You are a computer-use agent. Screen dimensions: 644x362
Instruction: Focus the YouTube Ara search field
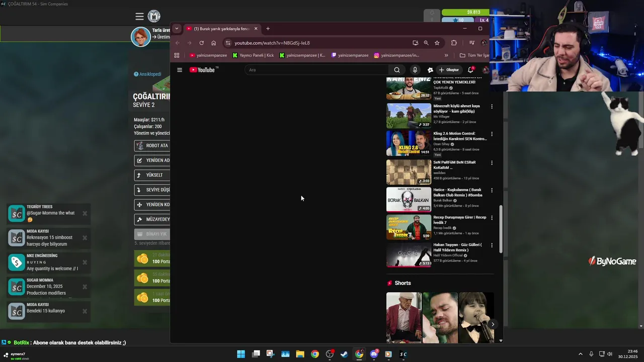pyautogui.click(x=316, y=70)
